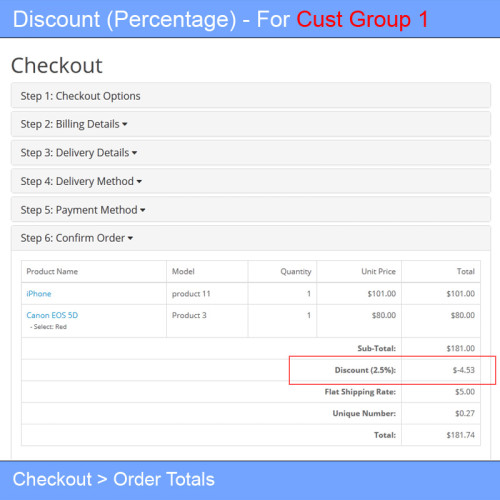This screenshot has width=500, height=500.
Task: Click the Unique Number amount $0.27
Action: [x=465, y=413]
